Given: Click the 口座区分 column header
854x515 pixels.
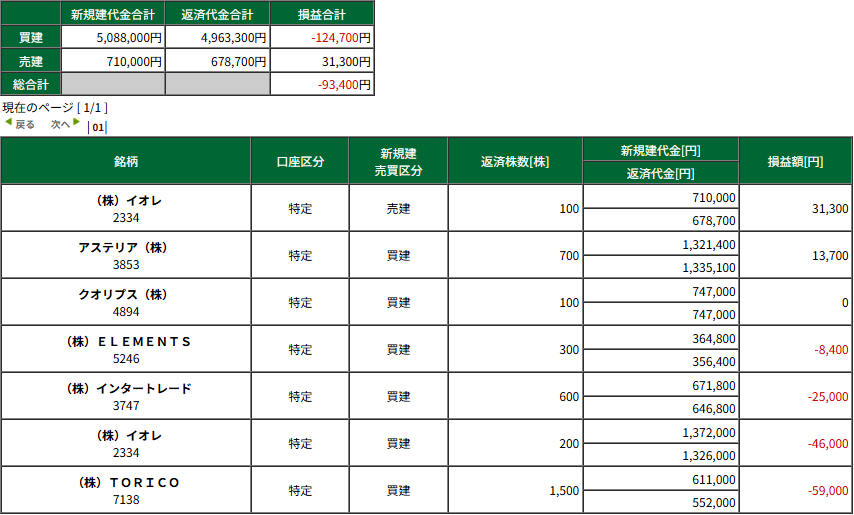Looking at the screenshot, I should [300, 161].
